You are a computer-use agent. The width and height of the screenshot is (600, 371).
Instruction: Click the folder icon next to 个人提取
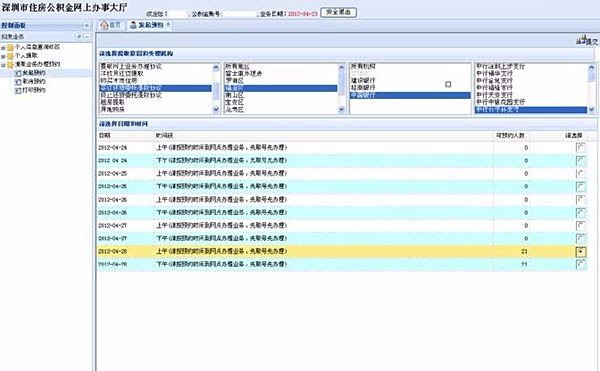click(x=11, y=56)
